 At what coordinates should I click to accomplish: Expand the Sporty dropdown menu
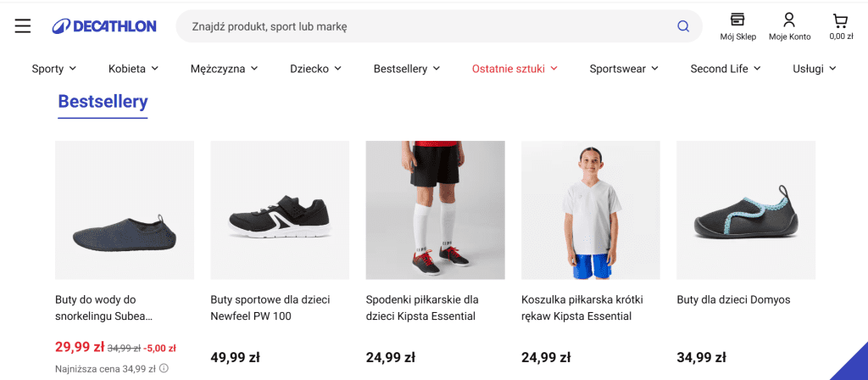[x=54, y=69]
